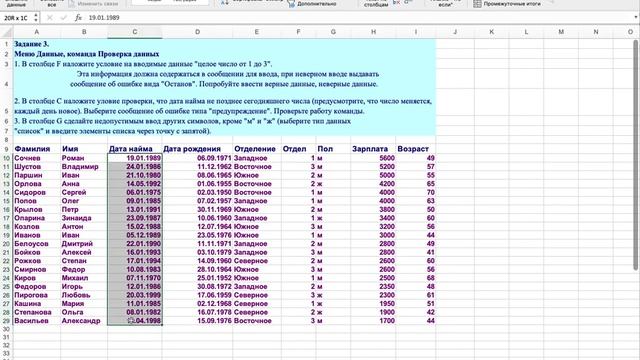The image size is (640, 360).
Task: Select column M header
Action: 561,32
